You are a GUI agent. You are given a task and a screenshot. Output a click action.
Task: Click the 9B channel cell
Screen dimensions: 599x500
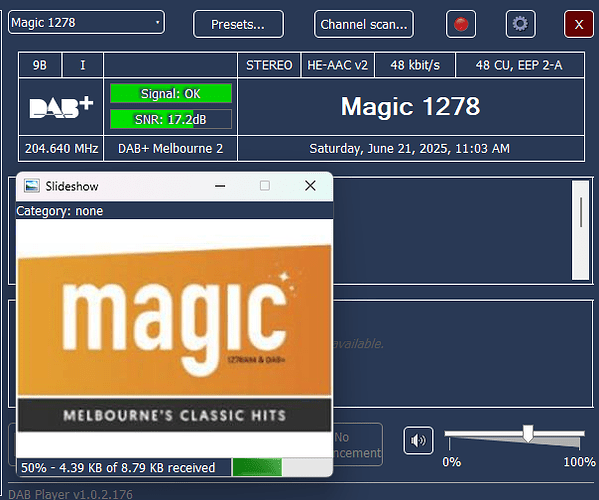[x=40, y=65]
